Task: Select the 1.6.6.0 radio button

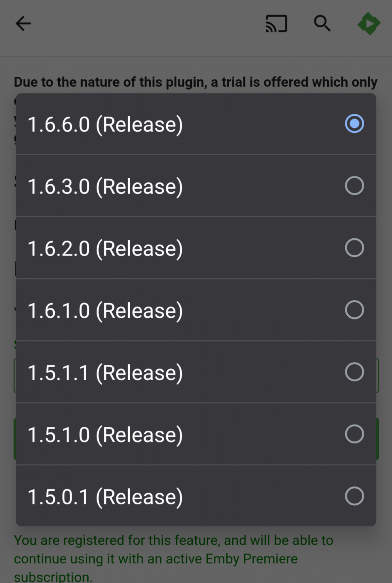Action: click(x=354, y=124)
